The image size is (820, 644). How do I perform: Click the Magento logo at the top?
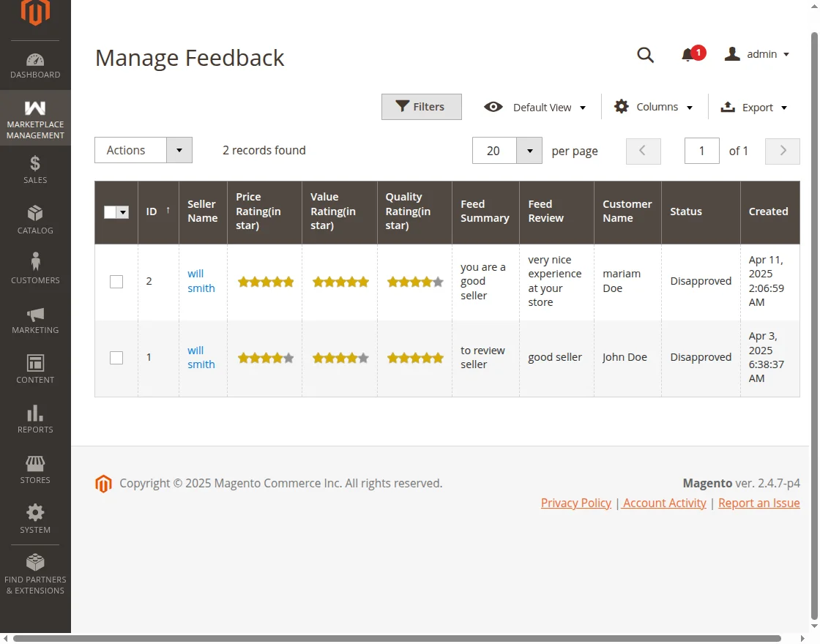click(x=34, y=12)
